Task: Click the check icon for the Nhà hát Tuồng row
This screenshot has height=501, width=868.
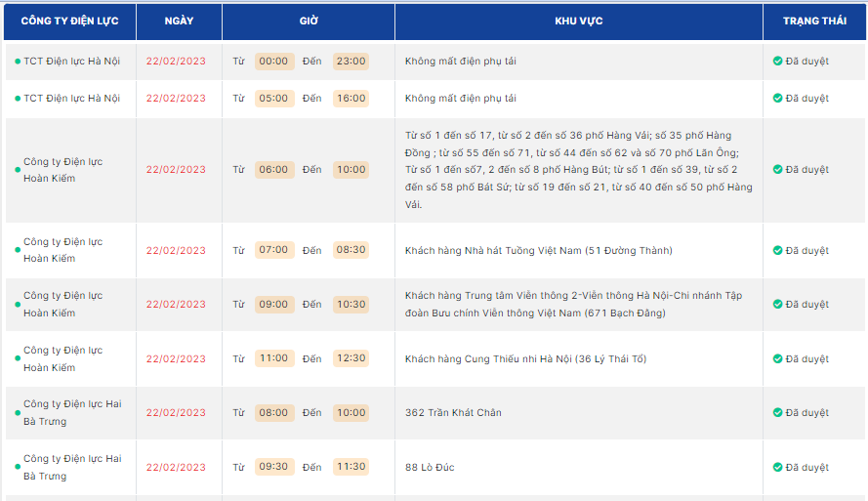Action: [x=777, y=250]
